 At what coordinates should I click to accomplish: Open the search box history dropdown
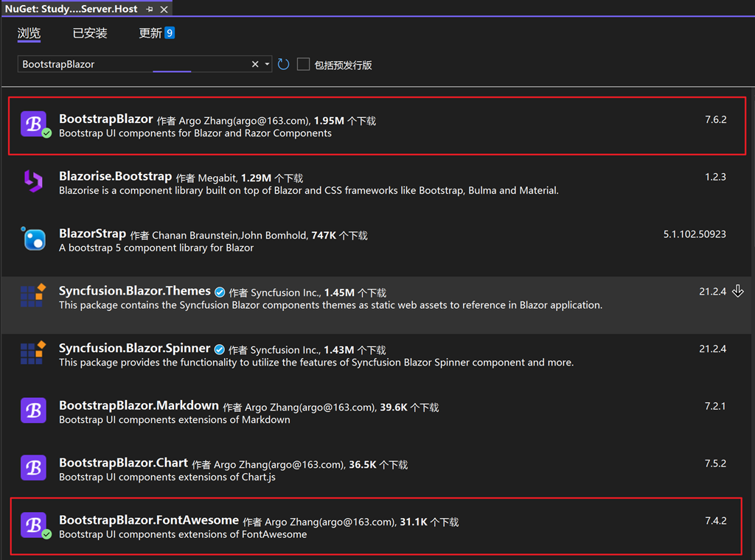pyautogui.click(x=267, y=64)
